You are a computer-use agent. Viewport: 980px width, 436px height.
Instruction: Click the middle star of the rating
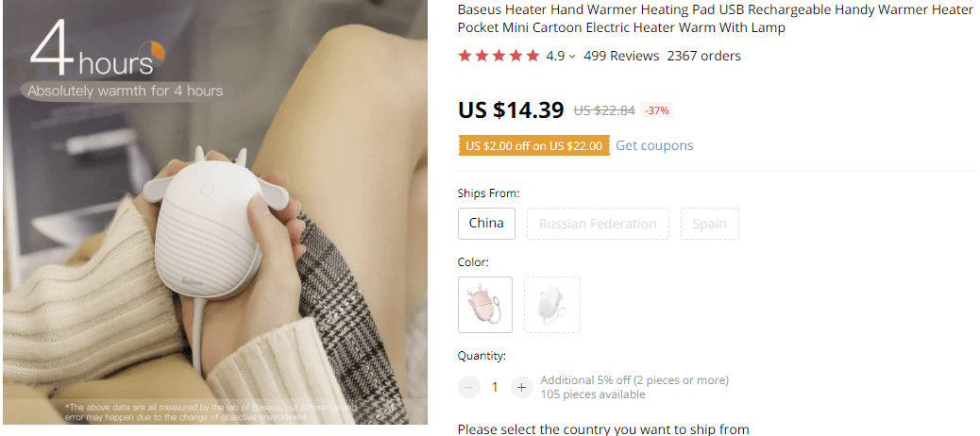pyautogui.click(x=498, y=57)
